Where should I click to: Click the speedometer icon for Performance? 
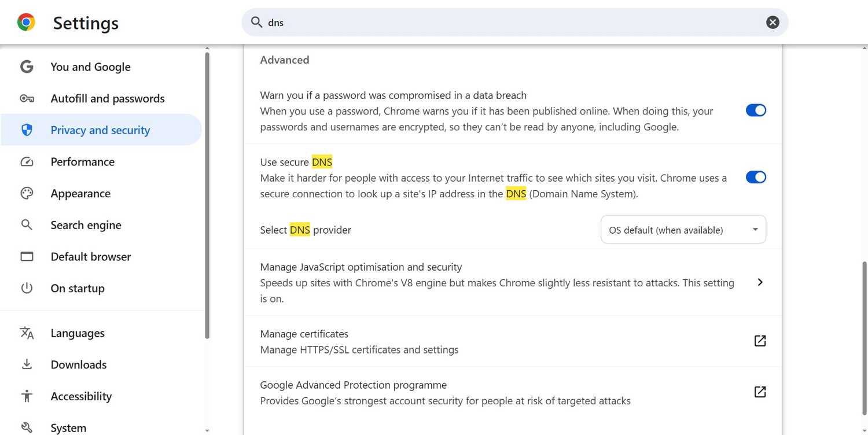pos(27,162)
